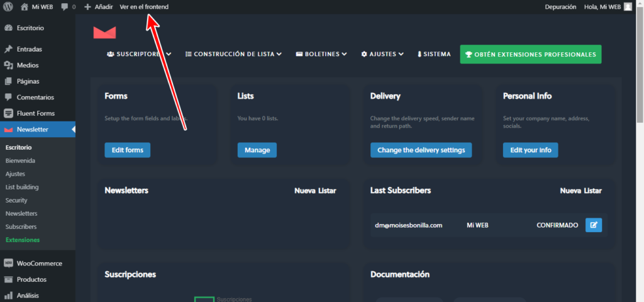Image resolution: width=644 pixels, height=302 pixels.
Task: Click the Medios media icon
Action: coord(8,65)
